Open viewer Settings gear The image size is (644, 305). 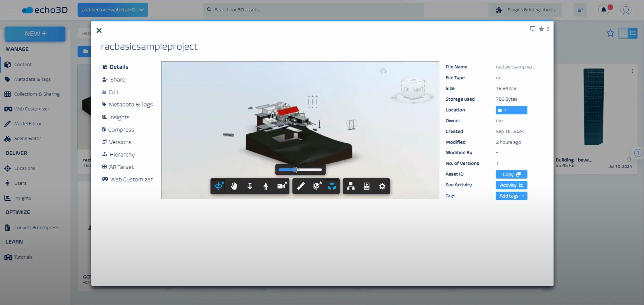coord(382,186)
